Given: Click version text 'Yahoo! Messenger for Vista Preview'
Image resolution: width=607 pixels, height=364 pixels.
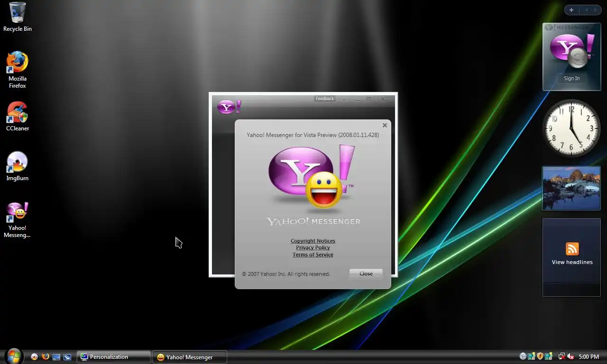Looking at the screenshot, I should (313, 135).
